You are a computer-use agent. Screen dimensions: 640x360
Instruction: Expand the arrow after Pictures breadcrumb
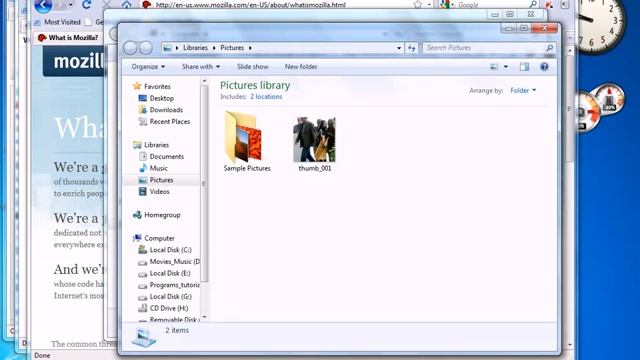coord(250,48)
